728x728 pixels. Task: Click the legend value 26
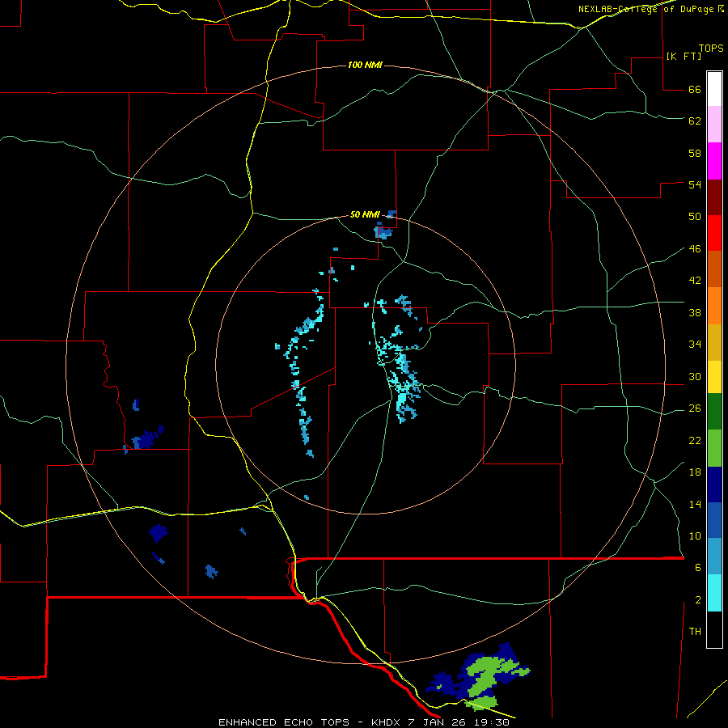click(695, 408)
